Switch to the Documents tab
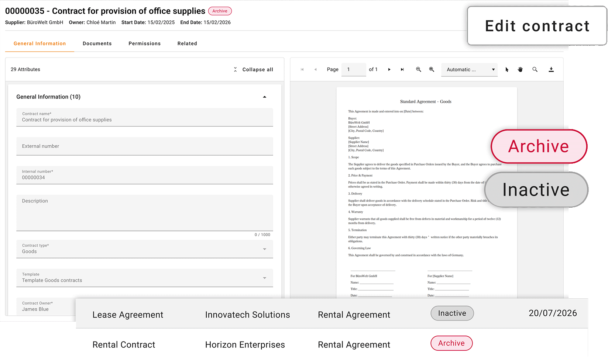 97,44
